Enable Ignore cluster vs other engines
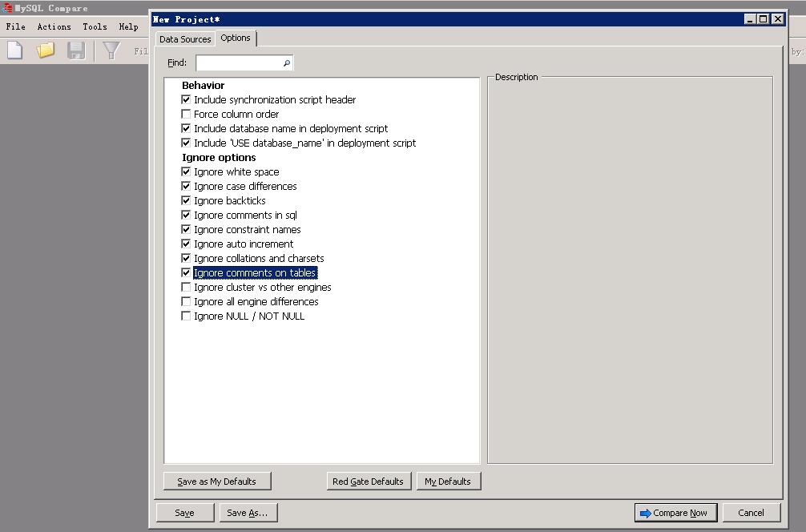Viewport: 806px width, 532px height. tap(186, 287)
